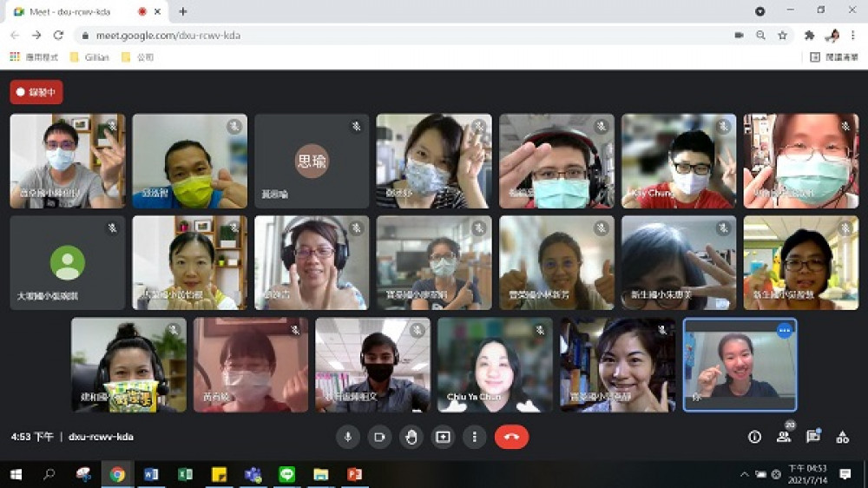
Task: Toggle the microphone in Meet controls
Action: coord(348,437)
